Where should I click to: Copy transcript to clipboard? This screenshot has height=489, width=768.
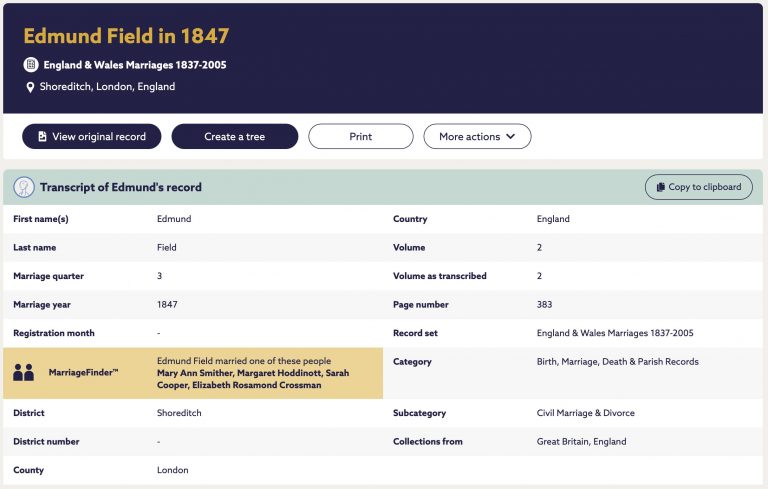698,187
